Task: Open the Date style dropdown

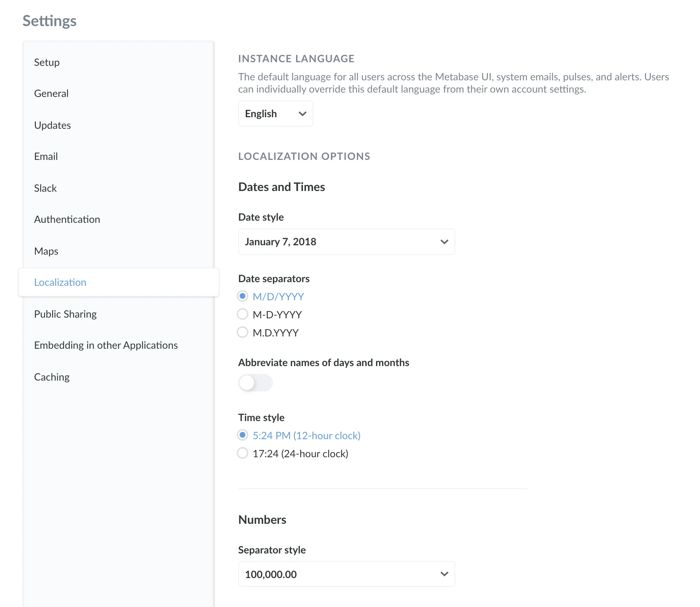Action: coord(346,242)
